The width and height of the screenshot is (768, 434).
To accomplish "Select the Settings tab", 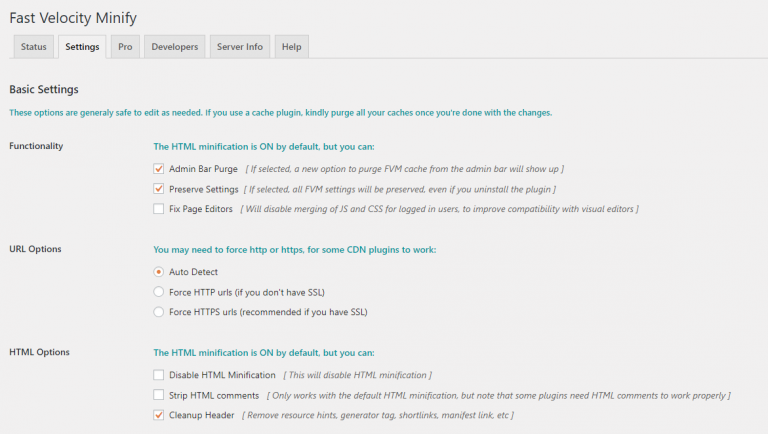I will [x=82, y=47].
